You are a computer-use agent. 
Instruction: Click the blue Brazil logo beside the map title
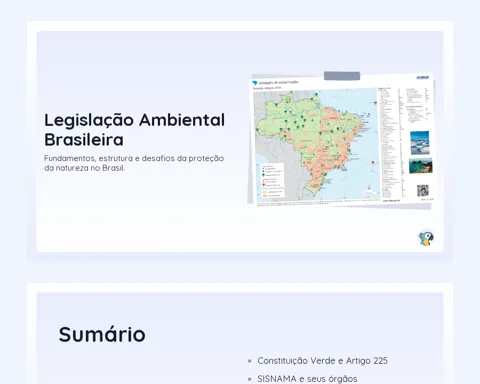(255, 83)
